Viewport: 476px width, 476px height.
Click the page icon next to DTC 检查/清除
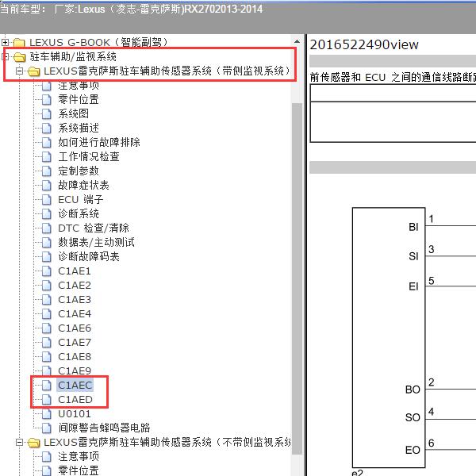pyautogui.click(x=47, y=228)
